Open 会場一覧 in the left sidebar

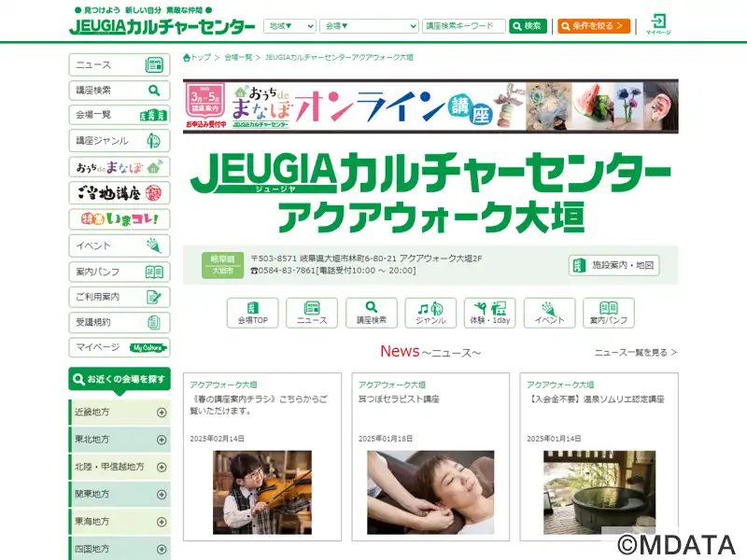pyautogui.click(x=120, y=115)
